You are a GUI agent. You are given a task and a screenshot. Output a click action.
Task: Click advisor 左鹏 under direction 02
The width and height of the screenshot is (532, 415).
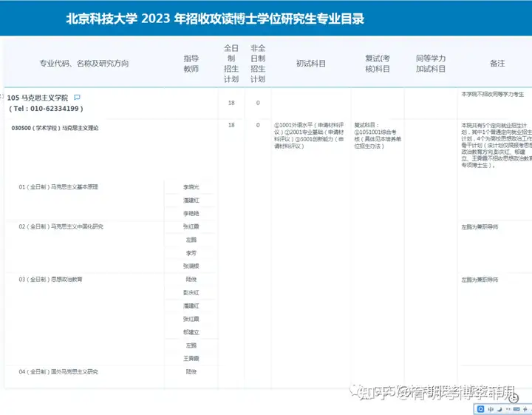click(191, 240)
